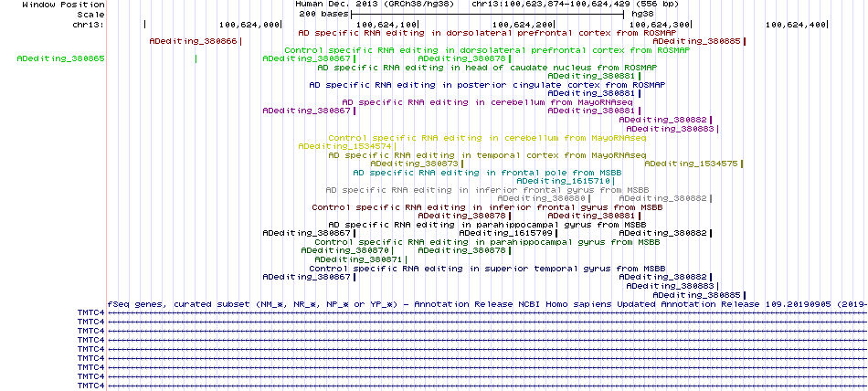
Task: Click the Control specific cerebellum MayoRNAseq track title
Action: (x=487, y=137)
